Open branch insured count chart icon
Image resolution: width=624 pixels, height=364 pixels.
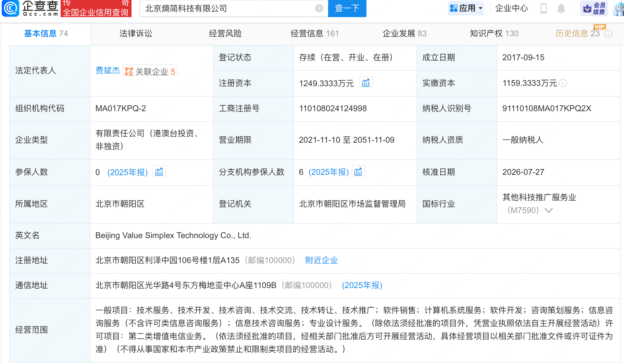358,171
